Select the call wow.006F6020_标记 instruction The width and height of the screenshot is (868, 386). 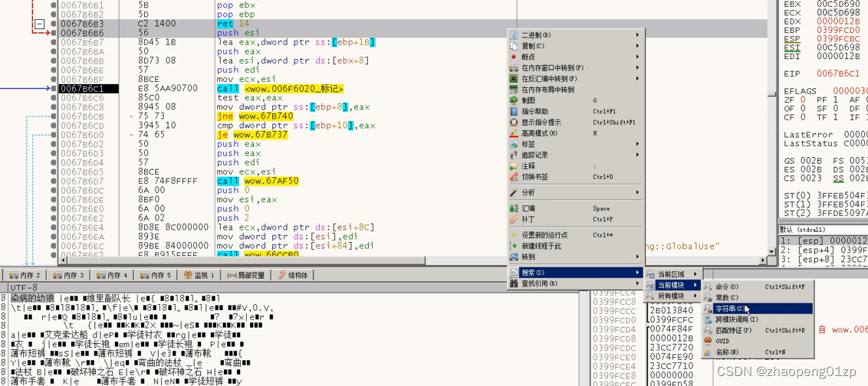click(x=280, y=89)
